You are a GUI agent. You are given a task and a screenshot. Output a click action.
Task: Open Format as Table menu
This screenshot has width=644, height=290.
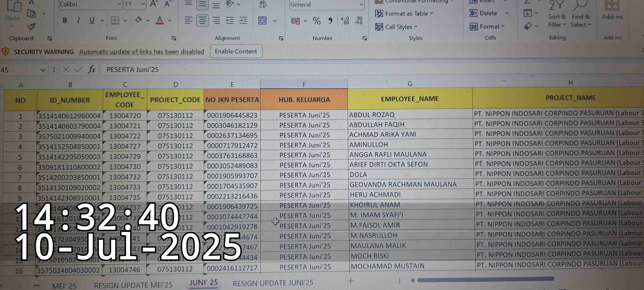pyautogui.click(x=404, y=13)
